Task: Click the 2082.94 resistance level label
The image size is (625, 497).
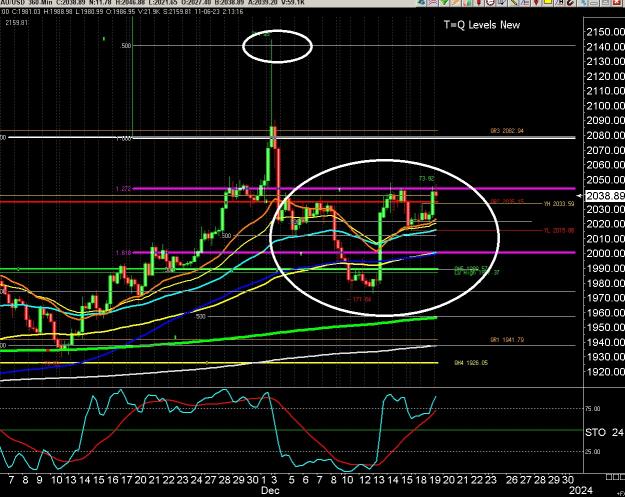Action: point(507,131)
